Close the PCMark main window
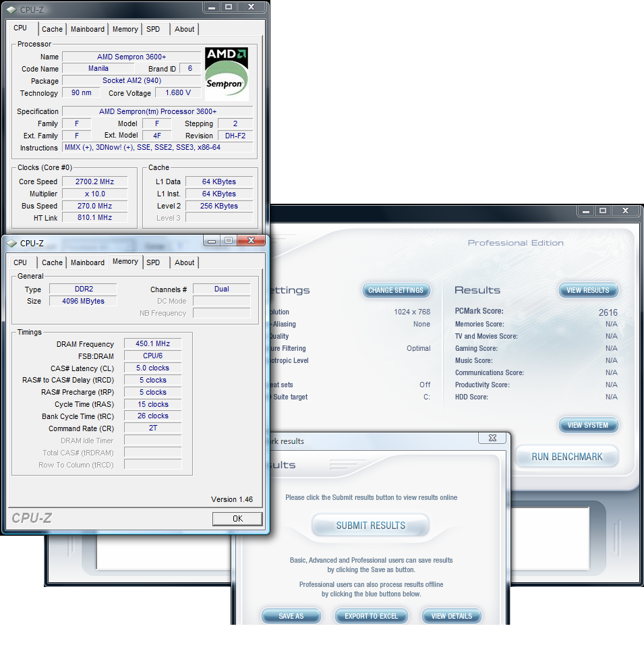Viewport: 644px width, 672px height. [x=626, y=211]
